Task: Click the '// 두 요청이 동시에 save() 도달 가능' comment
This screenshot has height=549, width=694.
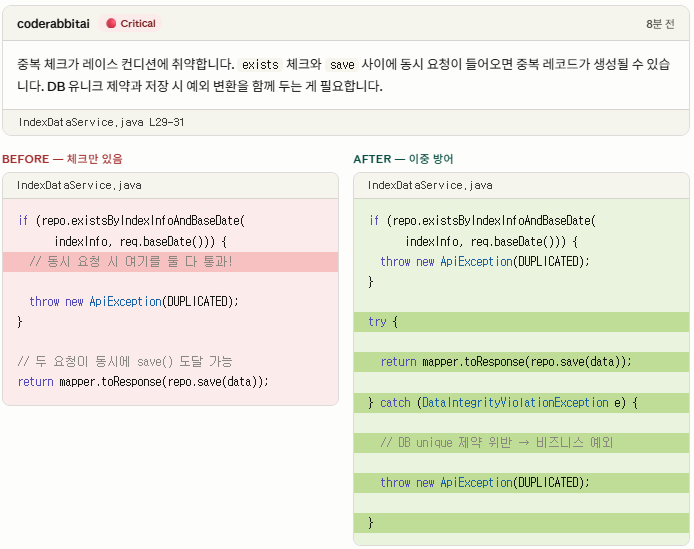Action: tap(125, 362)
